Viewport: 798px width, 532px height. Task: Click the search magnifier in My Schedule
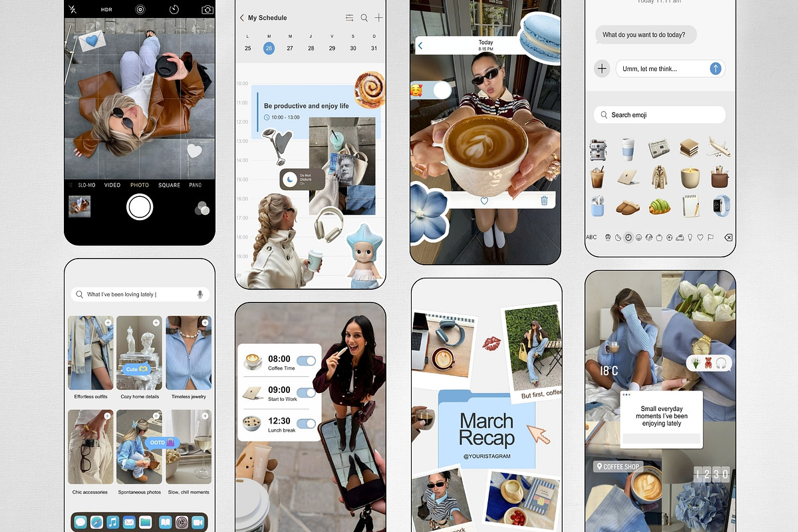[364, 18]
